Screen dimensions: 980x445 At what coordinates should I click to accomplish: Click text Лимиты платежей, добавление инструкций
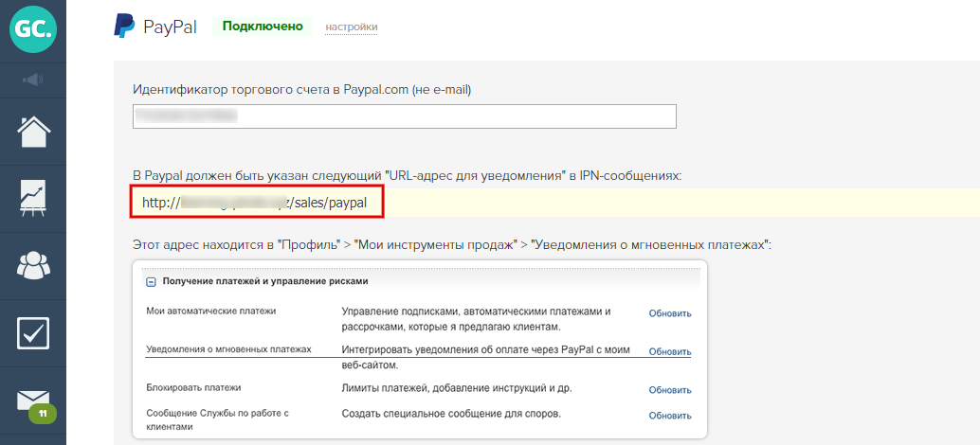click(457, 387)
